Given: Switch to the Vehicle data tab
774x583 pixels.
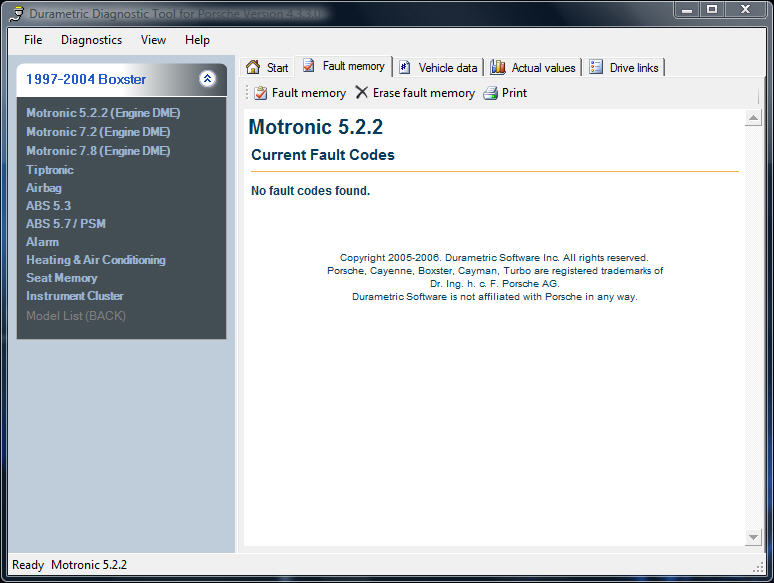Looking at the screenshot, I should tap(438, 68).
